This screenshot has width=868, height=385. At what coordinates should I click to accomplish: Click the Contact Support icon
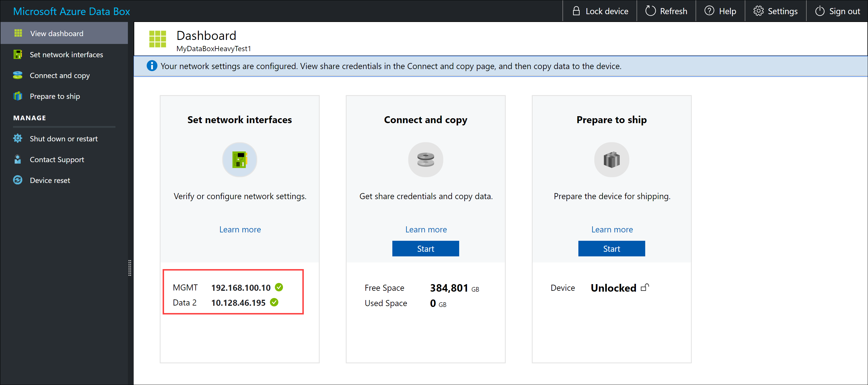16,159
